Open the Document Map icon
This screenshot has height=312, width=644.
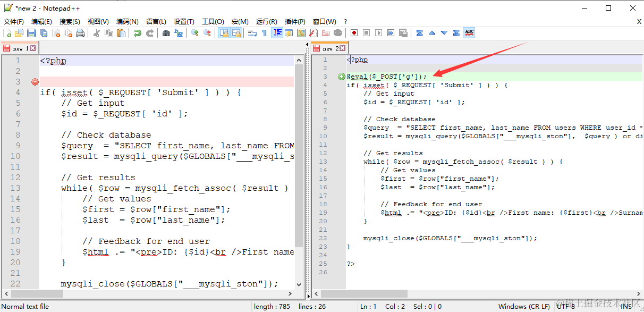click(x=301, y=33)
